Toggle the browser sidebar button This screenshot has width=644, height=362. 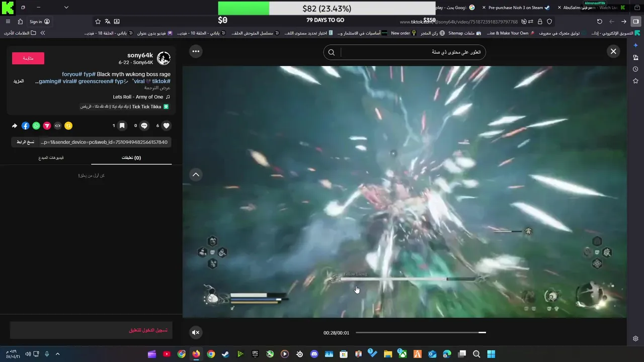(x=636, y=22)
